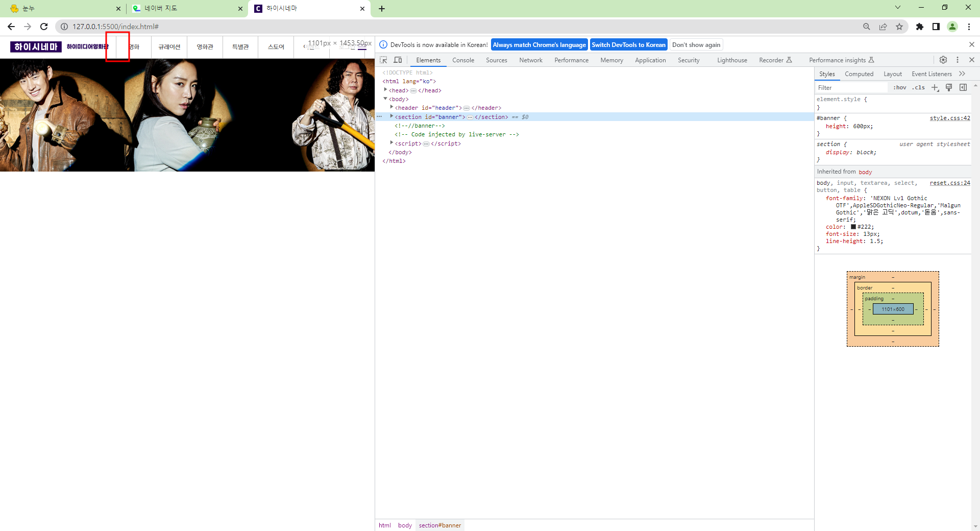
Task: Switch to Event Listeners tab
Action: pyautogui.click(x=932, y=74)
